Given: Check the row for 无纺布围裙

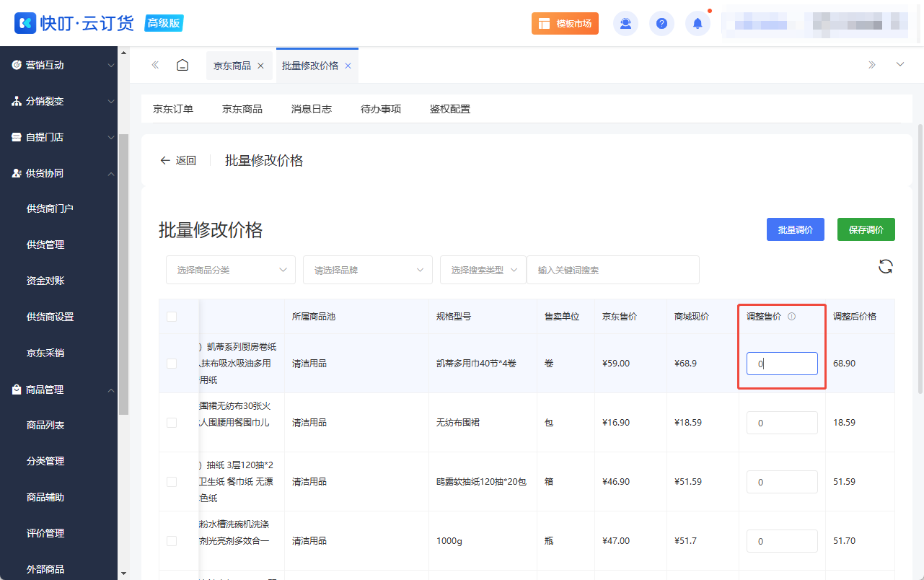Looking at the screenshot, I should [171, 423].
